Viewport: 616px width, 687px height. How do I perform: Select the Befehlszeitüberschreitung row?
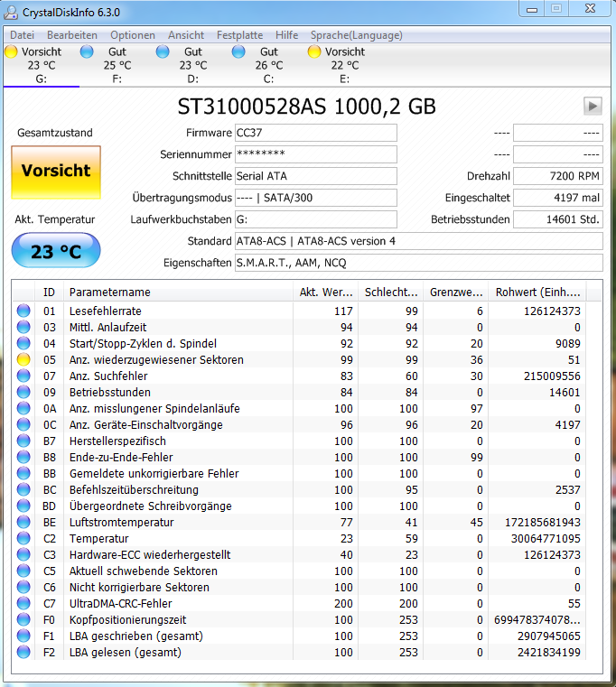click(x=299, y=489)
